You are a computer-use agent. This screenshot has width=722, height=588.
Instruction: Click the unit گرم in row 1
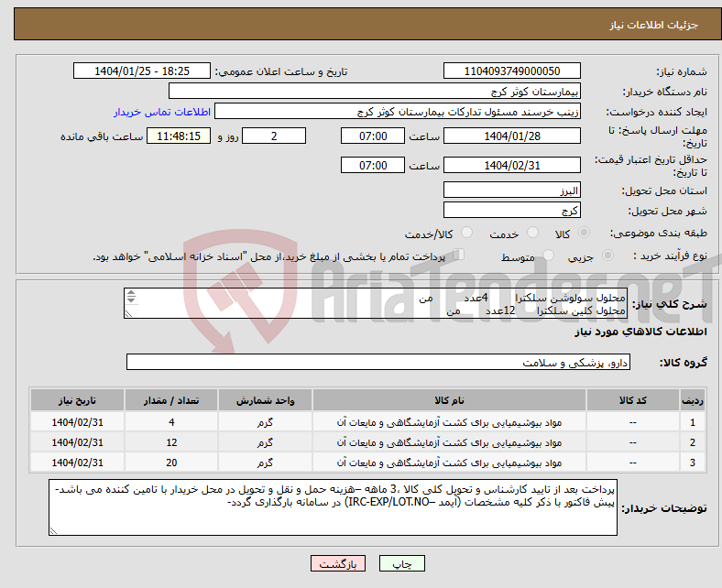265,422
